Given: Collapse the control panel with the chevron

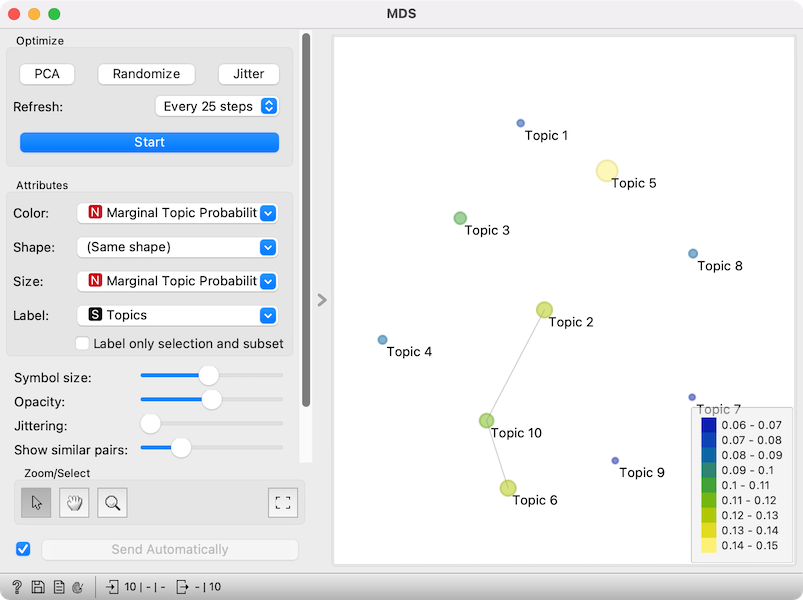Looking at the screenshot, I should (322, 299).
